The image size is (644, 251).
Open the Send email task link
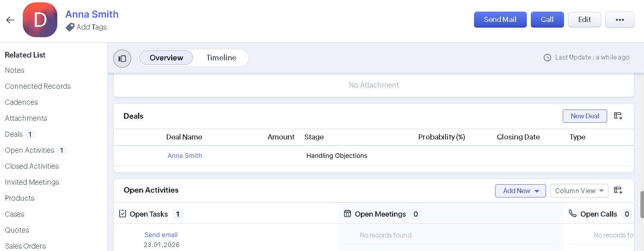161,235
